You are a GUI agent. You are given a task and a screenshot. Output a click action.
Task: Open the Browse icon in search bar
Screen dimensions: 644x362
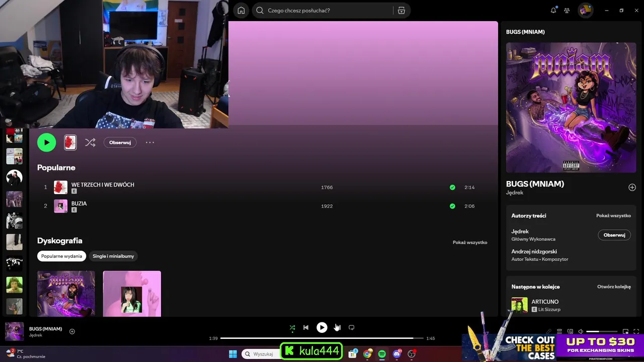pyautogui.click(x=401, y=11)
